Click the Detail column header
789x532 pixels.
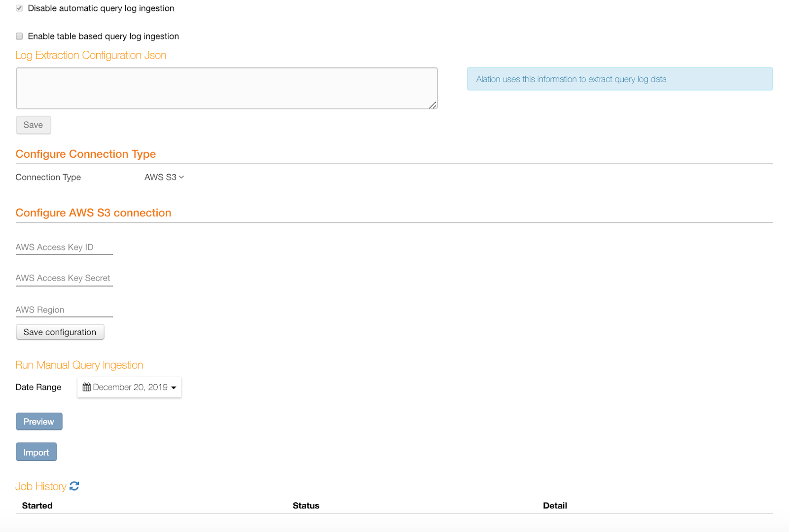pyautogui.click(x=555, y=505)
